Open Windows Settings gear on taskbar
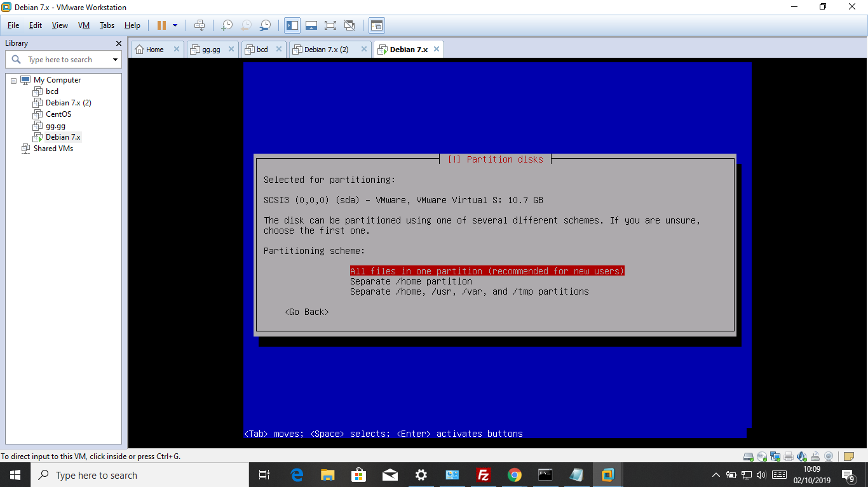 click(x=421, y=475)
